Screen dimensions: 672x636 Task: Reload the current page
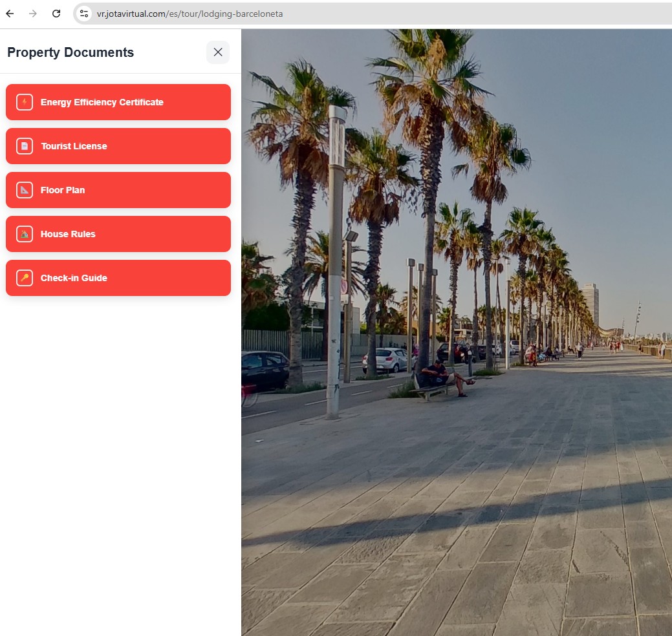(56, 14)
